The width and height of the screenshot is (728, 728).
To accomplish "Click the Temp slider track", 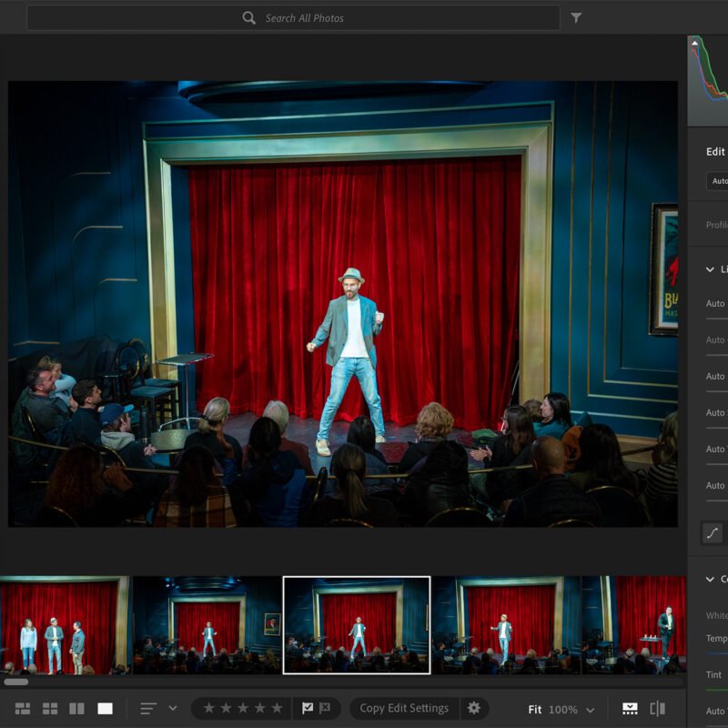I will (717, 653).
